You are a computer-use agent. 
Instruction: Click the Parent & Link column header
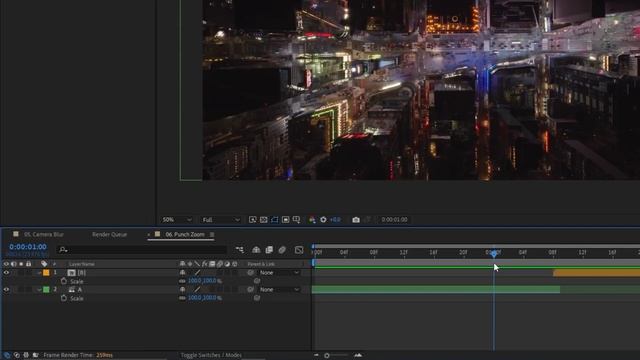click(x=261, y=264)
